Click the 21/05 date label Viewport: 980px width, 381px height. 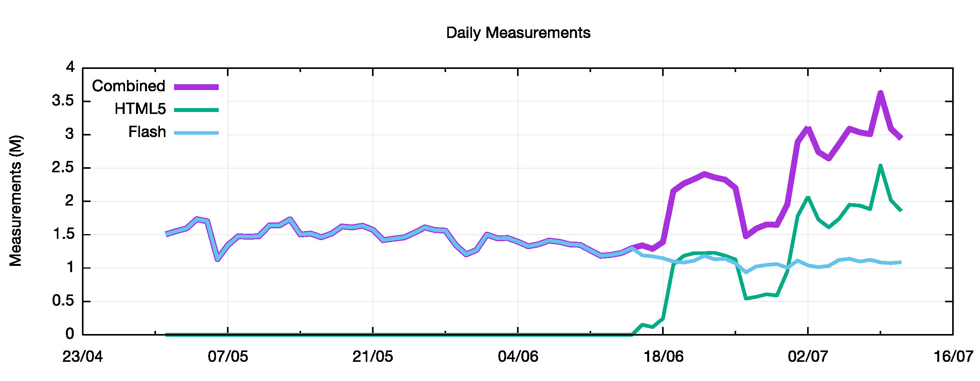point(373,357)
